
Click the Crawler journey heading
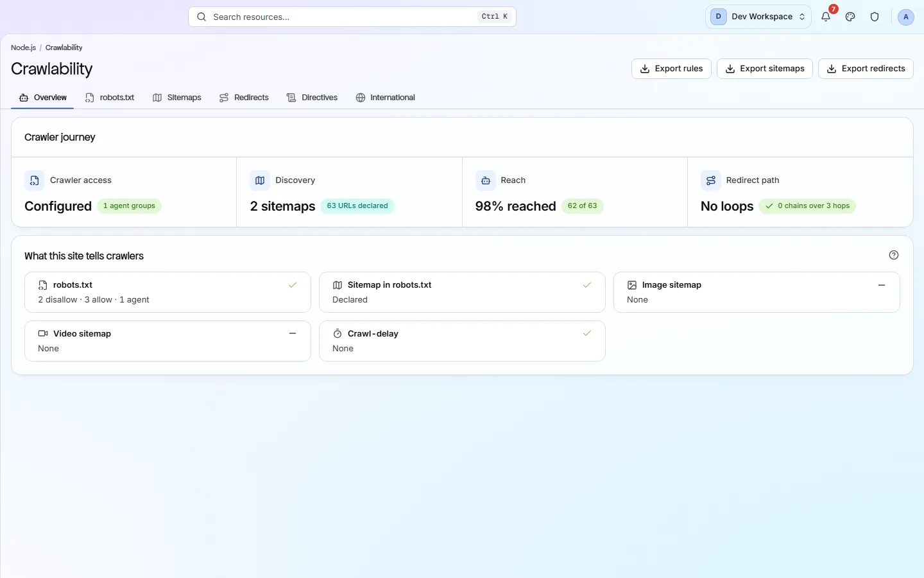pos(60,137)
